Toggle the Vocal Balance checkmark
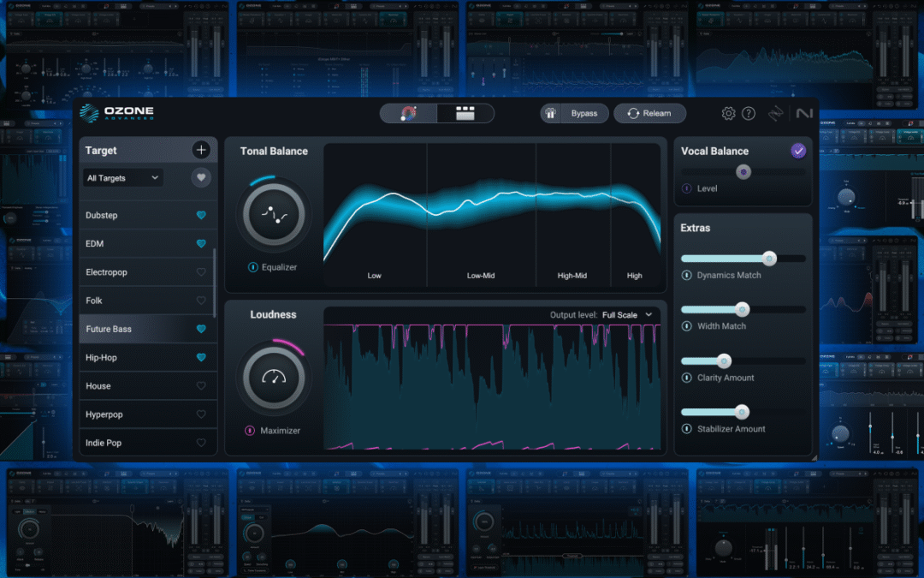Screen dimensions: 924x578 point(798,151)
